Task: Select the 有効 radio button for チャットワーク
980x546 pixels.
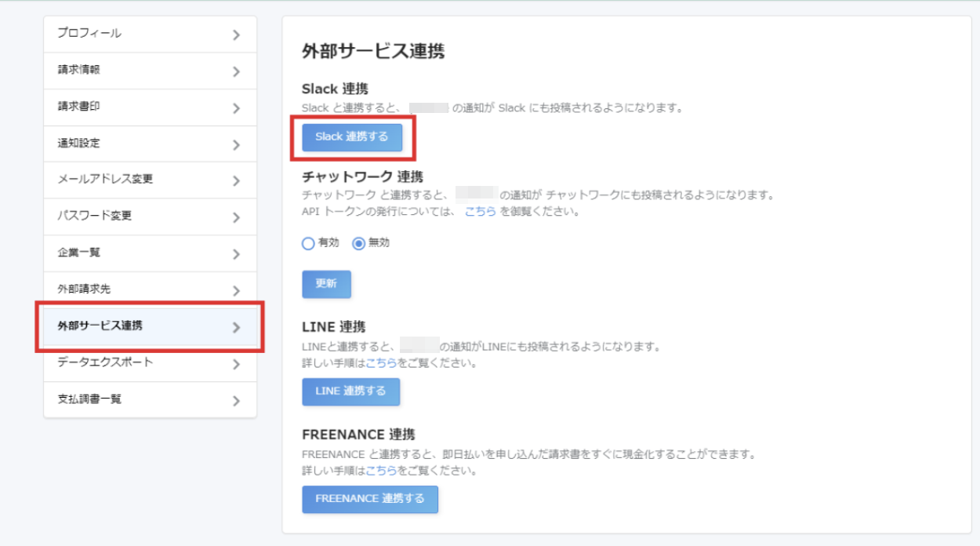Action: [308, 243]
